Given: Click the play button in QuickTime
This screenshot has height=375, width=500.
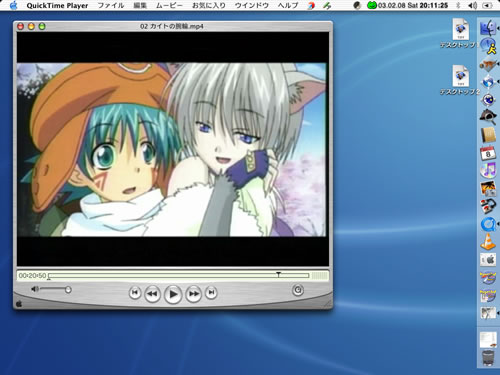Looking at the screenshot, I should click(173, 294).
